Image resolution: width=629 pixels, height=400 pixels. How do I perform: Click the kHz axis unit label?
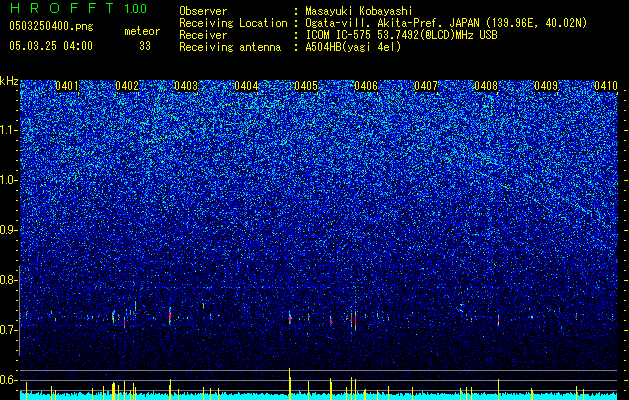pyautogui.click(x=9, y=81)
